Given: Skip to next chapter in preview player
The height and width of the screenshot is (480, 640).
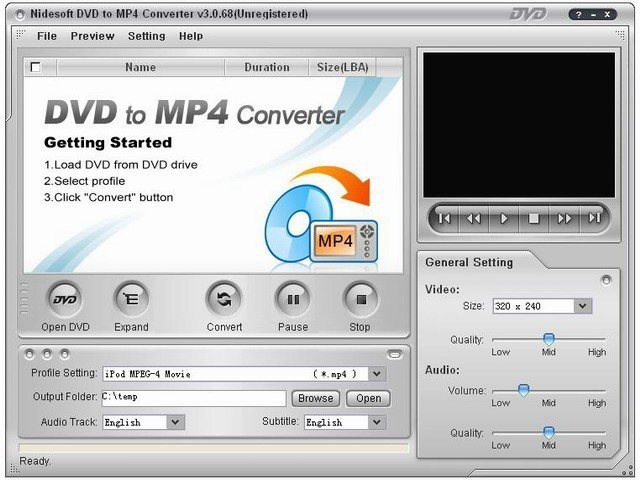Looking at the screenshot, I should coord(594,219).
